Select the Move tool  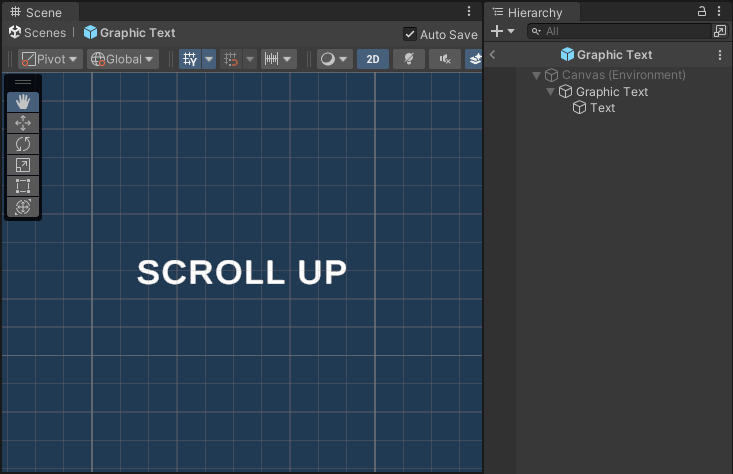(x=23, y=123)
